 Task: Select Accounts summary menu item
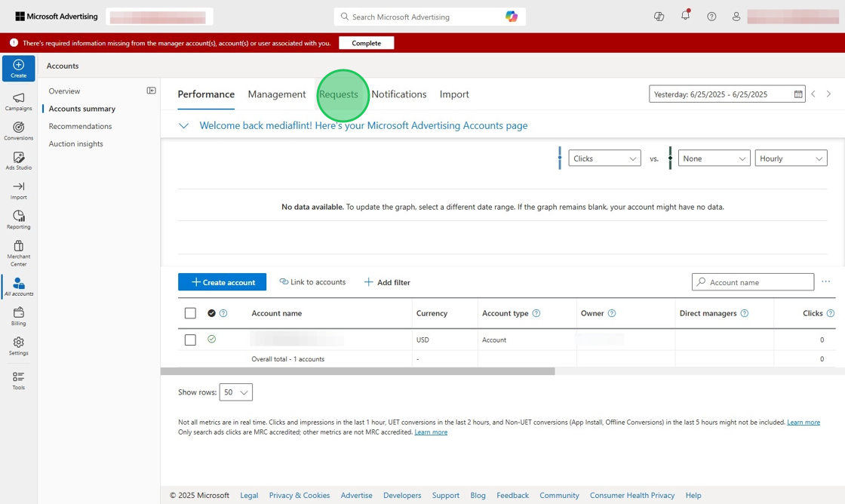[82, 109]
